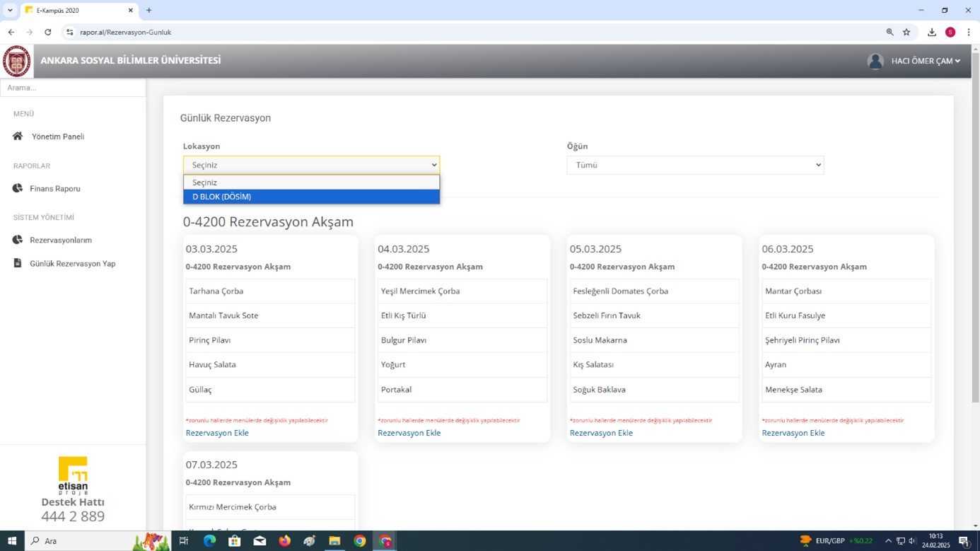Click the Finans Raporu pie chart icon
980x551 pixels.
tap(18, 188)
